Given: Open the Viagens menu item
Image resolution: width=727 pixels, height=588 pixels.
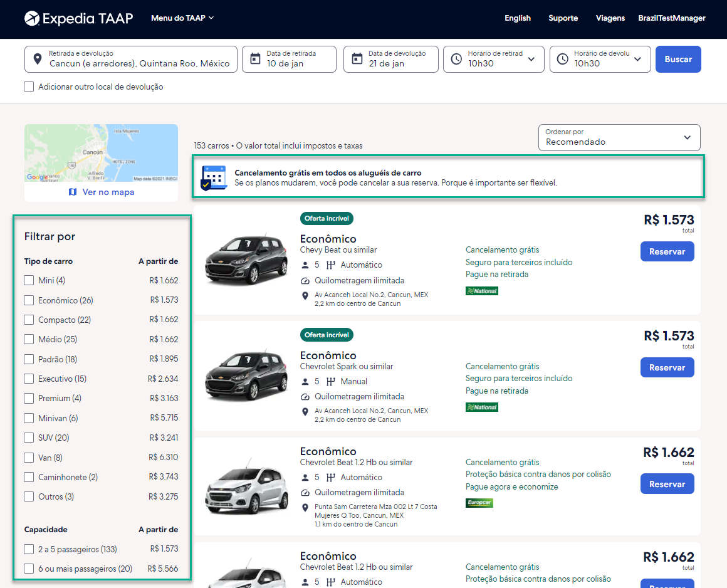Looking at the screenshot, I should (610, 18).
